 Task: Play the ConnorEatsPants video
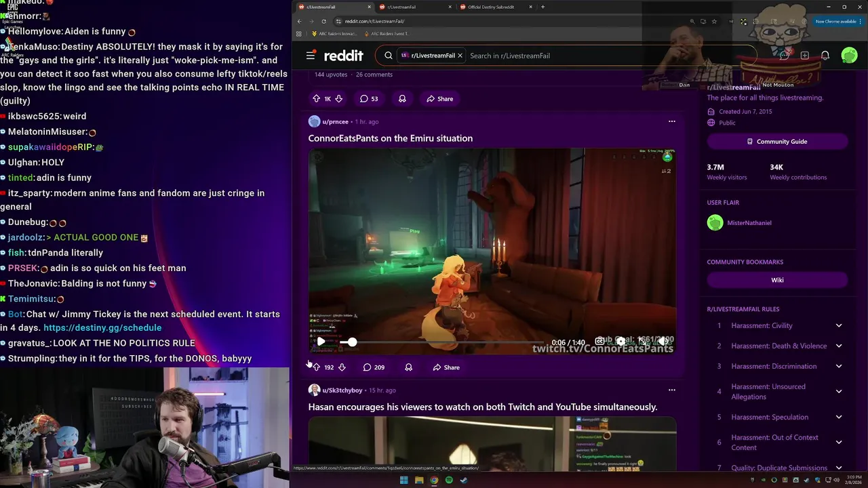321,342
